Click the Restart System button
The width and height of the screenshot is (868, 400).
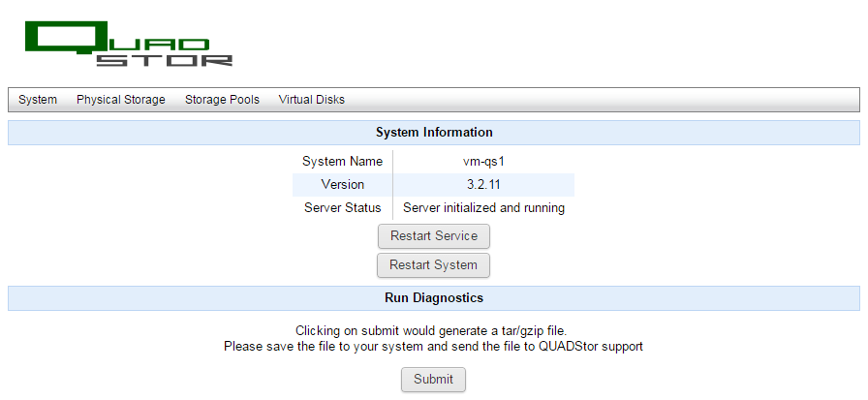(433, 265)
